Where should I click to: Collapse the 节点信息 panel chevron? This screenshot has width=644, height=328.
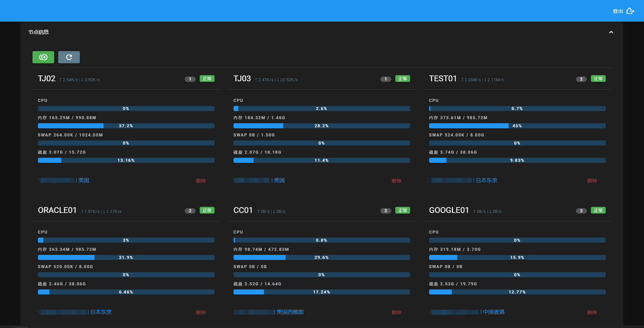click(611, 32)
